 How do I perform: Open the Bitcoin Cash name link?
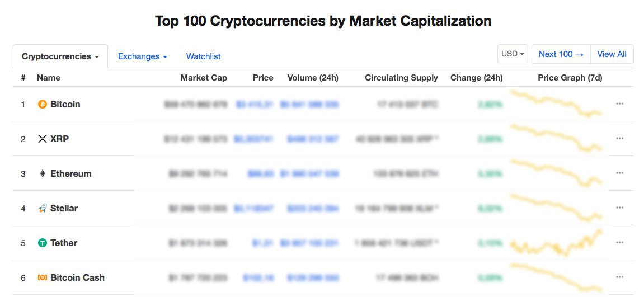click(77, 277)
